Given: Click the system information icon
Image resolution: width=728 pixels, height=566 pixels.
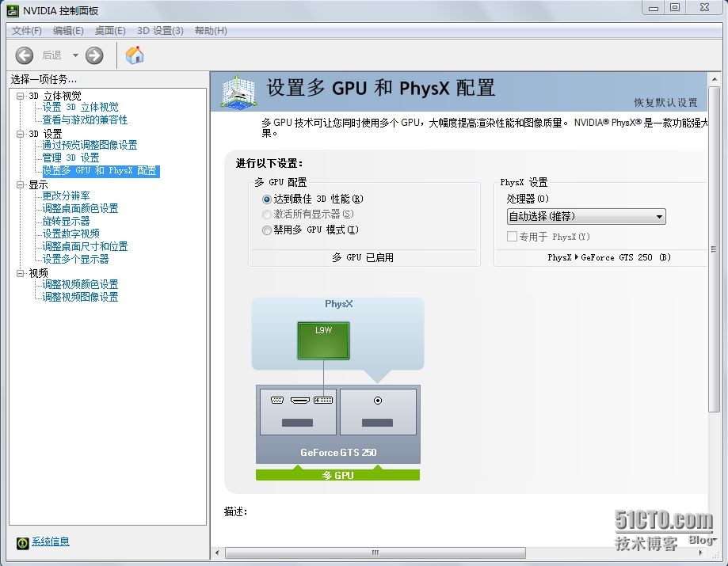Looking at the screenshot, I should pos(22,543).
